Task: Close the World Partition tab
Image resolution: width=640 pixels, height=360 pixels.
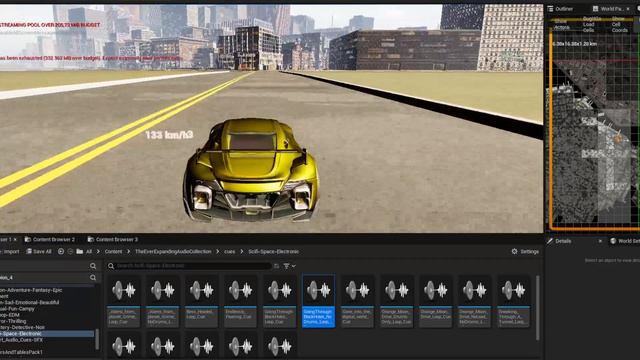Action: tap(628, 9)
